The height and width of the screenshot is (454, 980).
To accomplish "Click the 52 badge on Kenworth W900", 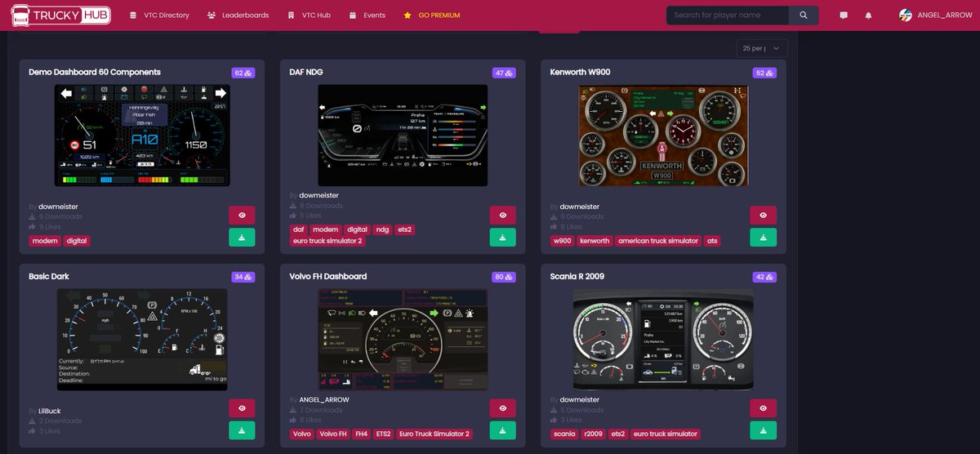I will coord(765,73).
